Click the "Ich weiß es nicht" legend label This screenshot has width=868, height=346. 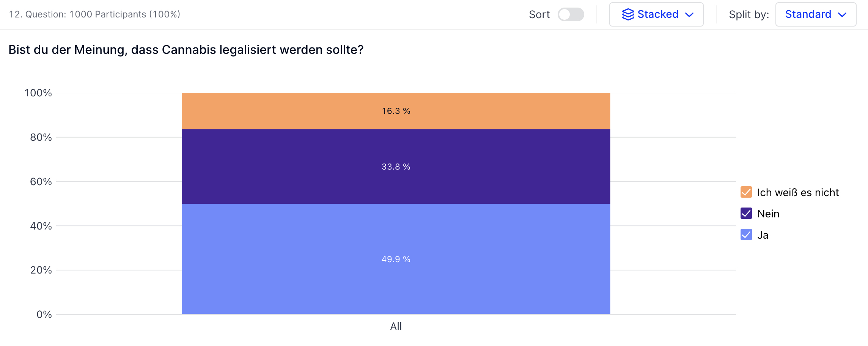click(x=798, y=192)
